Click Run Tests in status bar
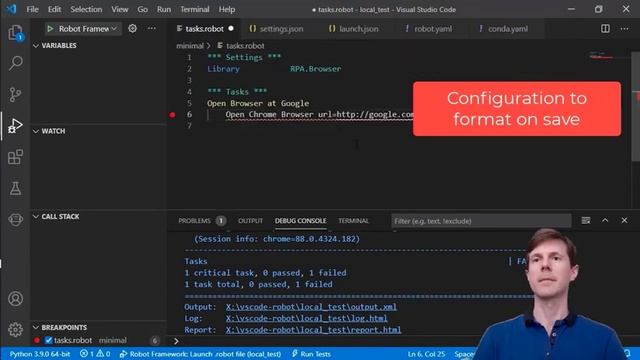This screenshot has width=640, height=360. click(311, 354)
